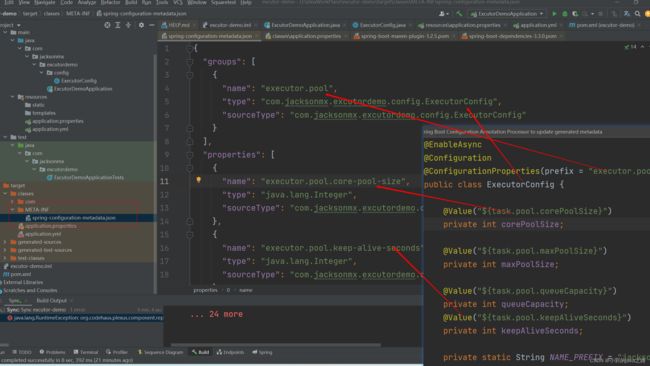Click the META-INF breadcrumb in navigation bar
650x366 pixels.
coord(78,14)
